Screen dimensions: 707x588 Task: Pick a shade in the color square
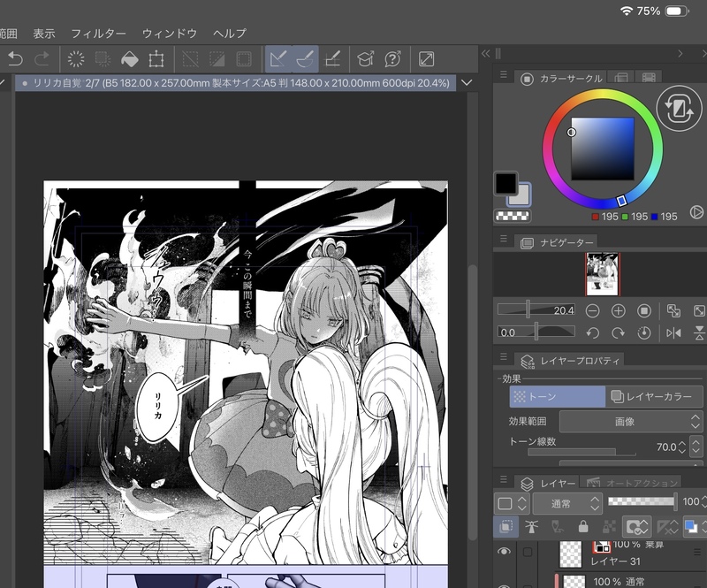[x=603, y=149]
